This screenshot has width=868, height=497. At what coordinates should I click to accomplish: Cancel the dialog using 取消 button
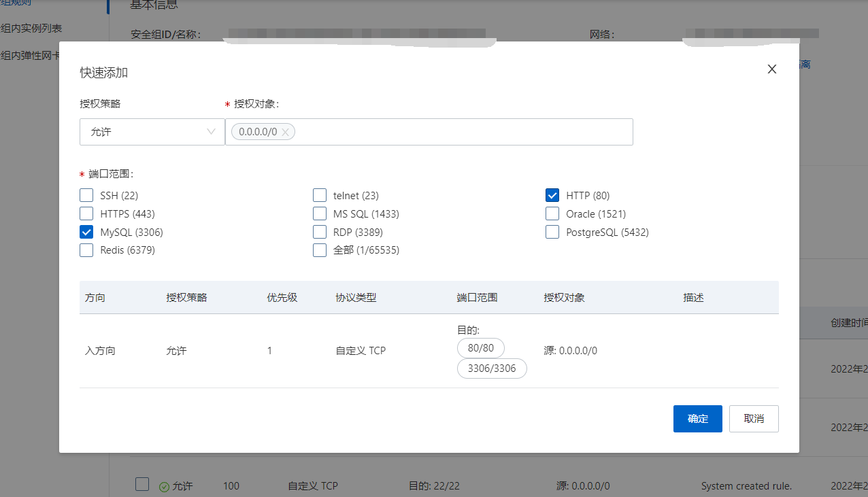754,418
